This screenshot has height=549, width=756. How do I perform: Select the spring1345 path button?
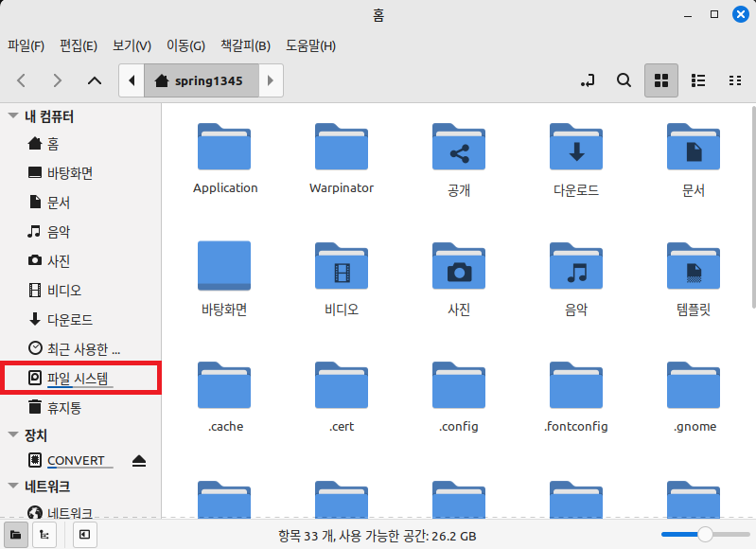click(x=202, y=80)
